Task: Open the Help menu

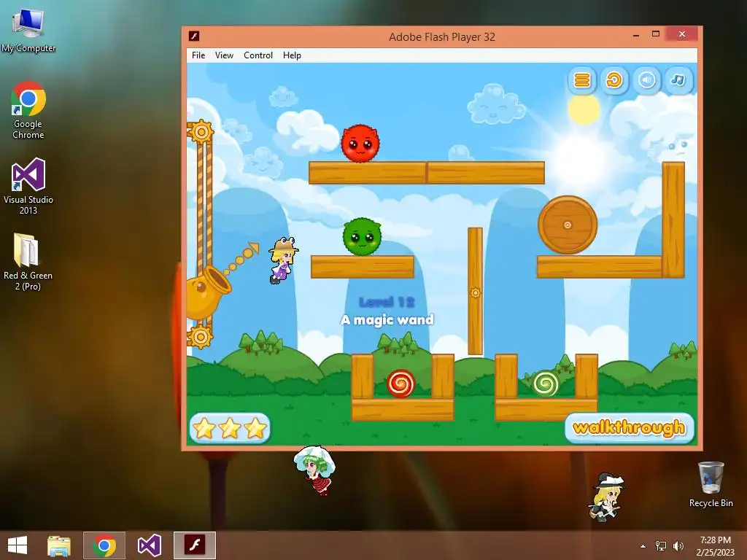Action: point(292,55)
